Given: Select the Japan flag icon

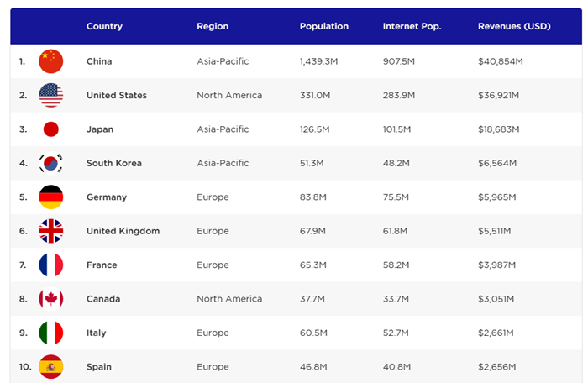Looking at the screenshot, I should (50, 129).
